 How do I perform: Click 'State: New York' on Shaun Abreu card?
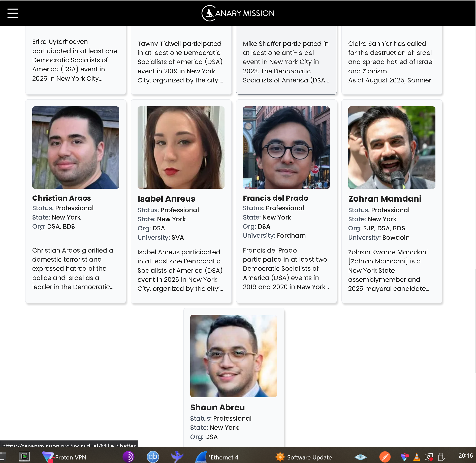pos(214,427)
